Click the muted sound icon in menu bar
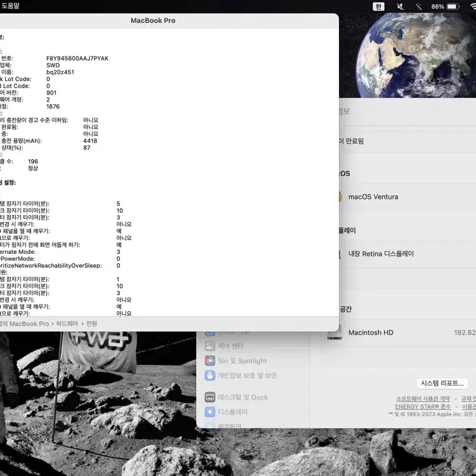The image size is (476, 476). pos(400,6)
